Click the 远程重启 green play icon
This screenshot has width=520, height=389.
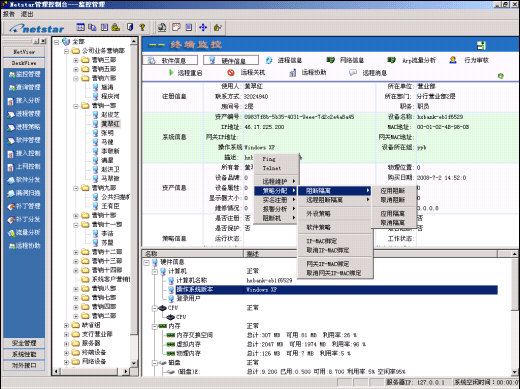pyautogui.click(x=171, y=72)
